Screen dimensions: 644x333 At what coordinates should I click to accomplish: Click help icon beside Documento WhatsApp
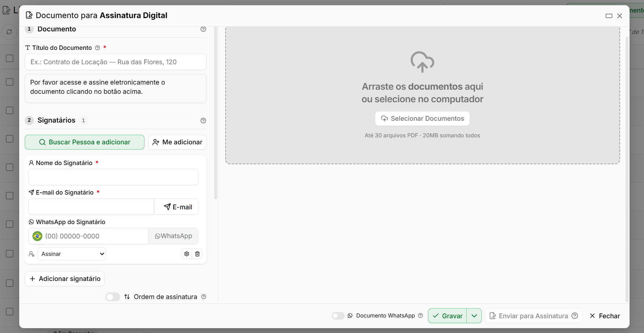coord(420,316)
